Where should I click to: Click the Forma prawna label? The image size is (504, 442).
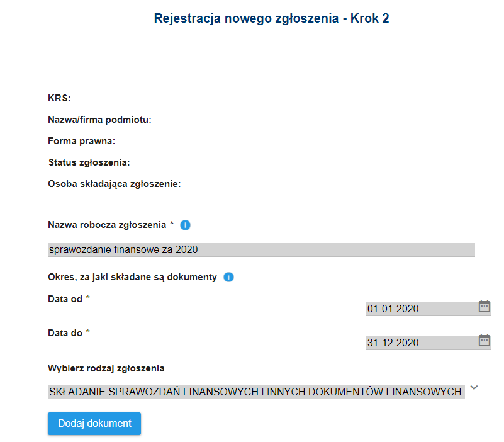click(82, 142)
